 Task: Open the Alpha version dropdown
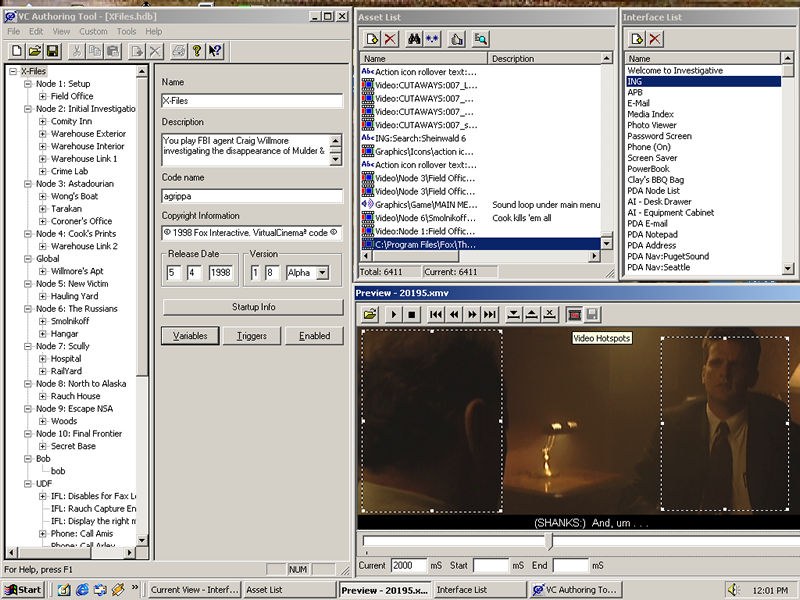point(323,273)
